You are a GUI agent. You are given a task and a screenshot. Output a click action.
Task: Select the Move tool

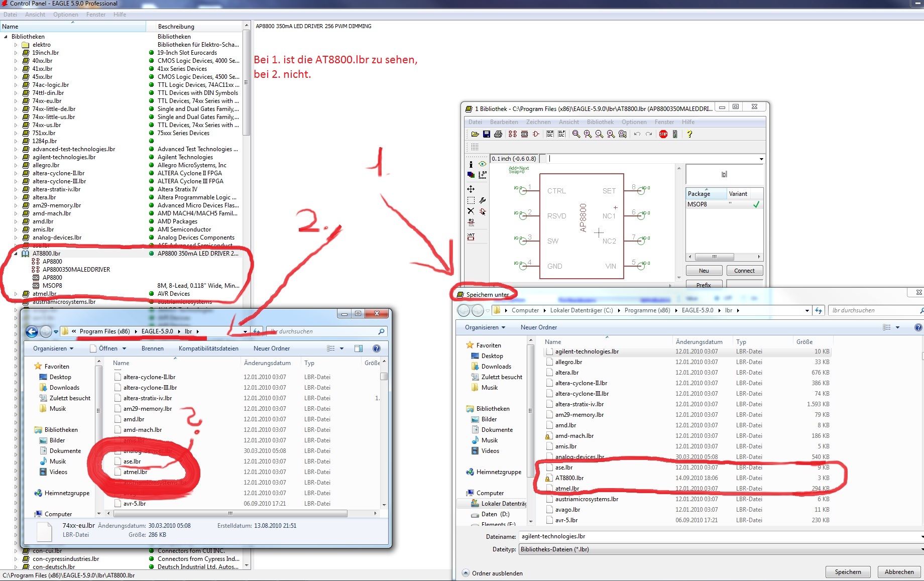click(471, 189)
